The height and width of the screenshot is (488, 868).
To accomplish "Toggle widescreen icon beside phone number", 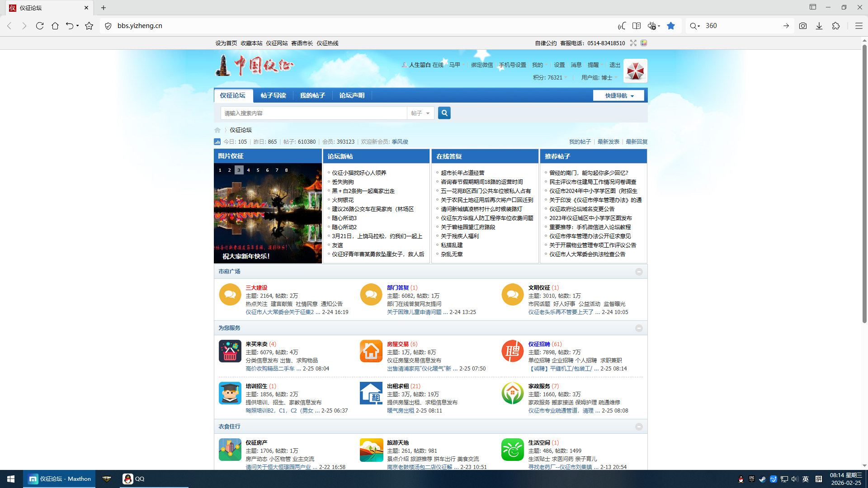I will [633, 43].
